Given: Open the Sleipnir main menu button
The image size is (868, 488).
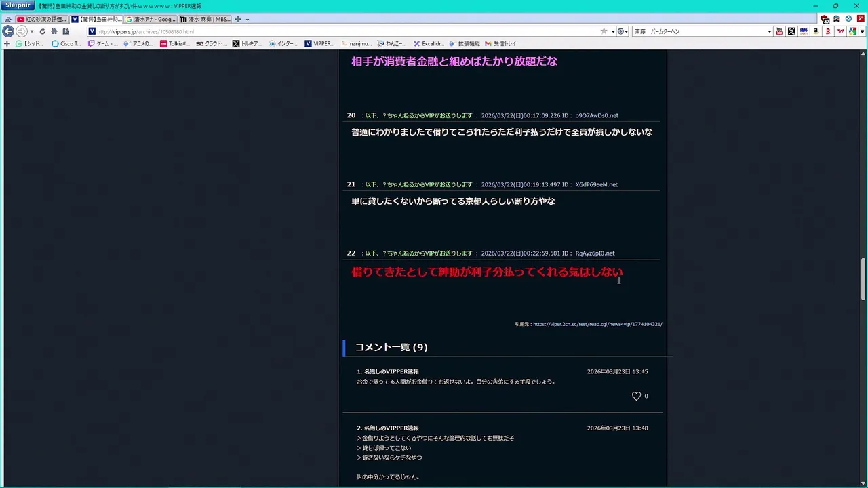Looking at the screenshot, I should 18,5.
